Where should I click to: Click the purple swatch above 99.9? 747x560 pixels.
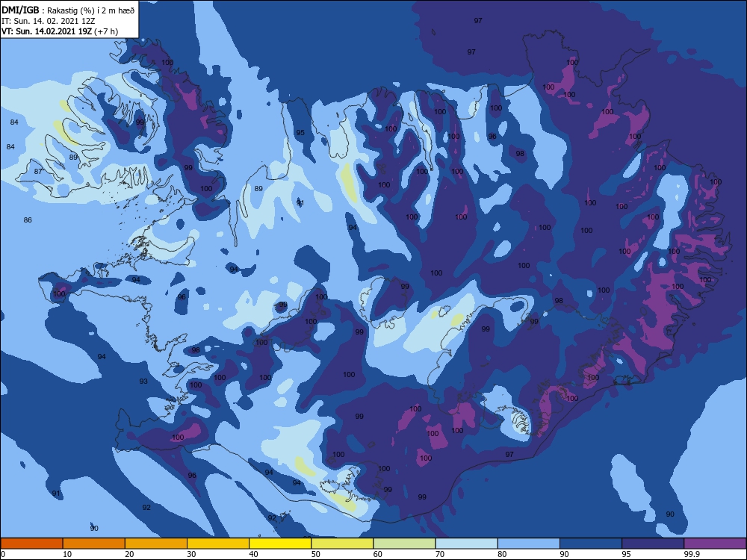715,544
